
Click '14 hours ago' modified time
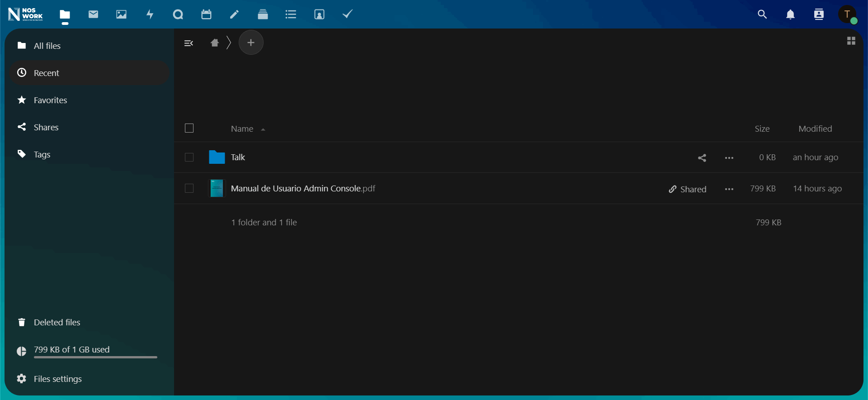coord(817,189)
